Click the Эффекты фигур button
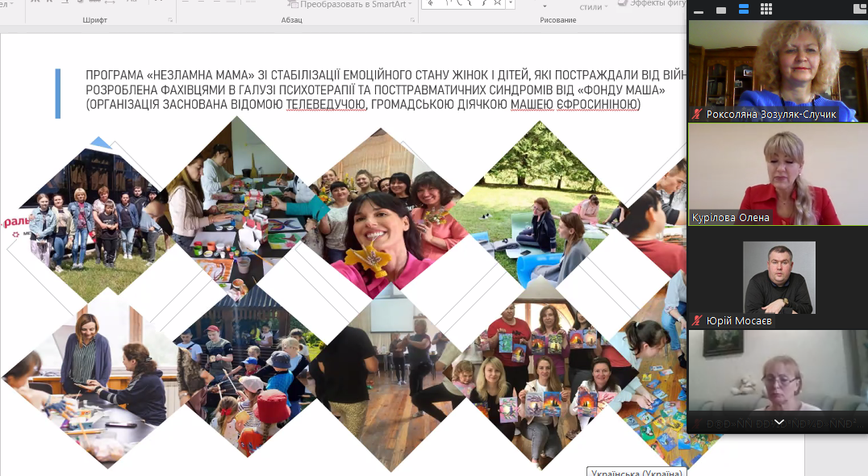The height and width of the screenshot is (476, 868). pos(651,3)
